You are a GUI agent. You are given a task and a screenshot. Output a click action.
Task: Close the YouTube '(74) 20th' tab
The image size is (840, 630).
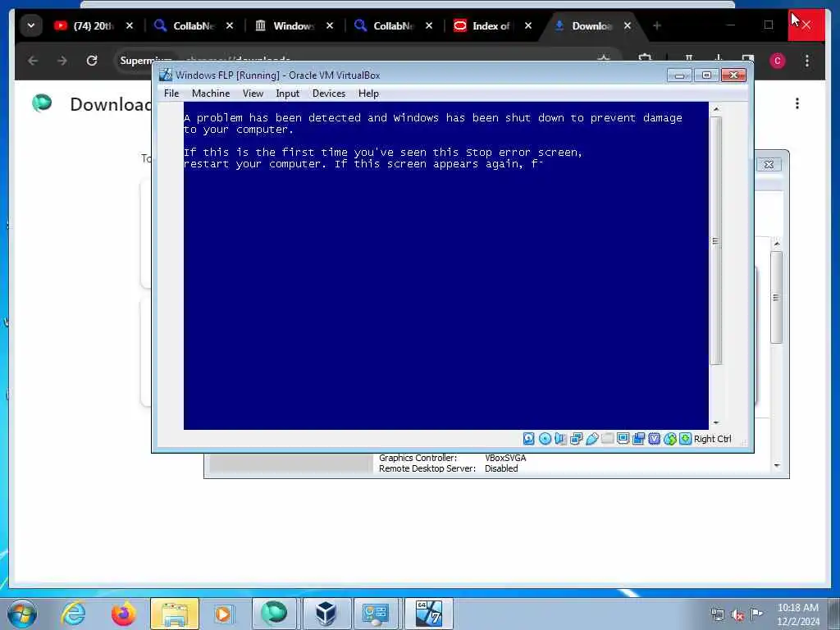click(129, 25)
